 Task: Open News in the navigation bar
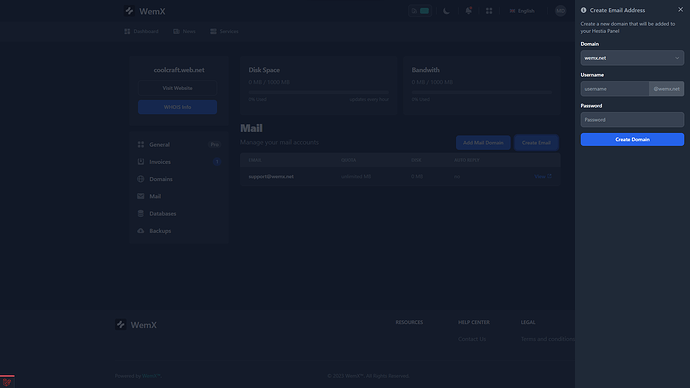(x=184, y=31)
